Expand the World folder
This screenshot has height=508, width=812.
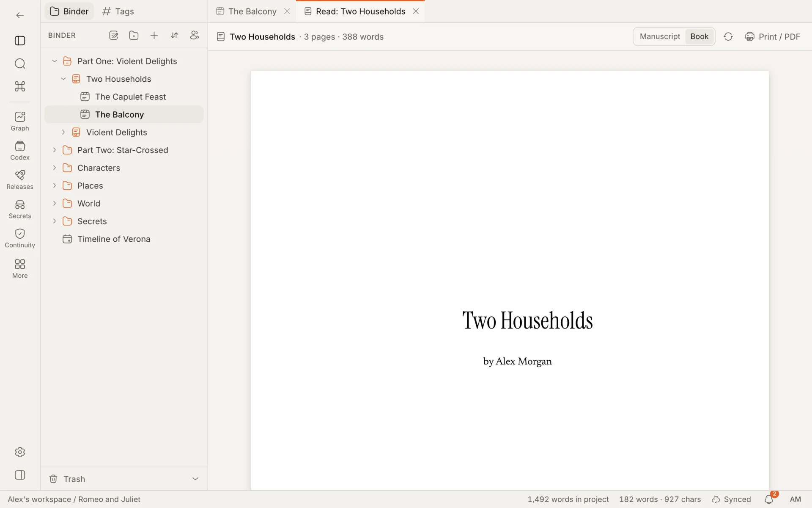click(x=55, y=204)
